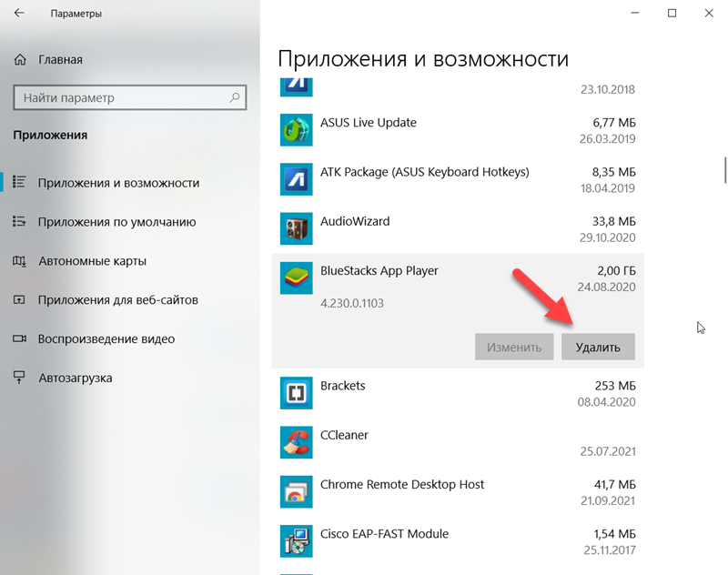Click the Автозагрузка startup icon
Image resolution: width=728 pixels, height=575 pixels.
click(x=19, y=378)
